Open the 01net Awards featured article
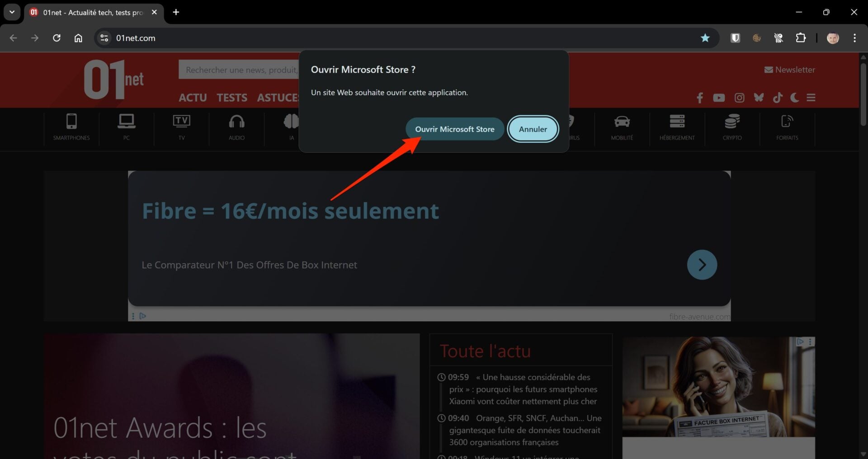The height and width of the screenshot is (459, 868). tap(232, 396)
